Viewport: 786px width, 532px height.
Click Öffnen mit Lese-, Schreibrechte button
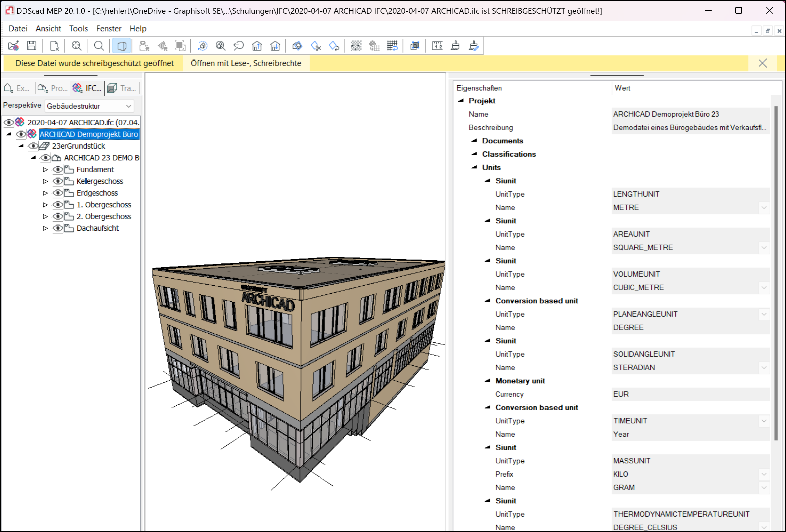click(x=246, y=63)
